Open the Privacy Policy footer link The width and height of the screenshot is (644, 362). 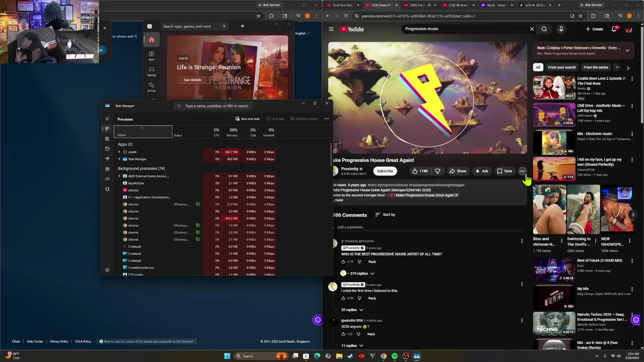(59, 341)
